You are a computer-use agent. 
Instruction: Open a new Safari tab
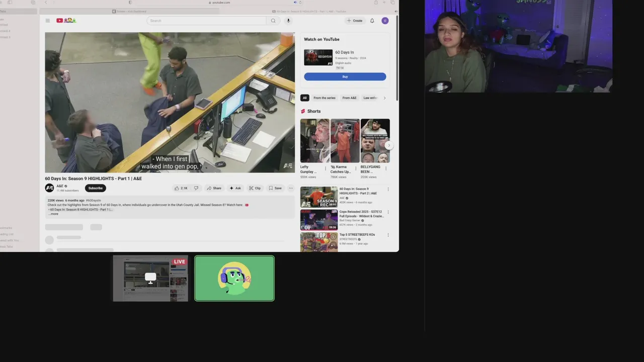[385, 3]
